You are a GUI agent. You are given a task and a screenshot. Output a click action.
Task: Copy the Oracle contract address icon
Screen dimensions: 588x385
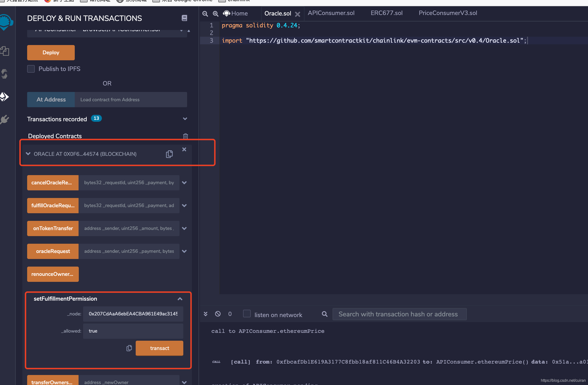pos(169,154)
